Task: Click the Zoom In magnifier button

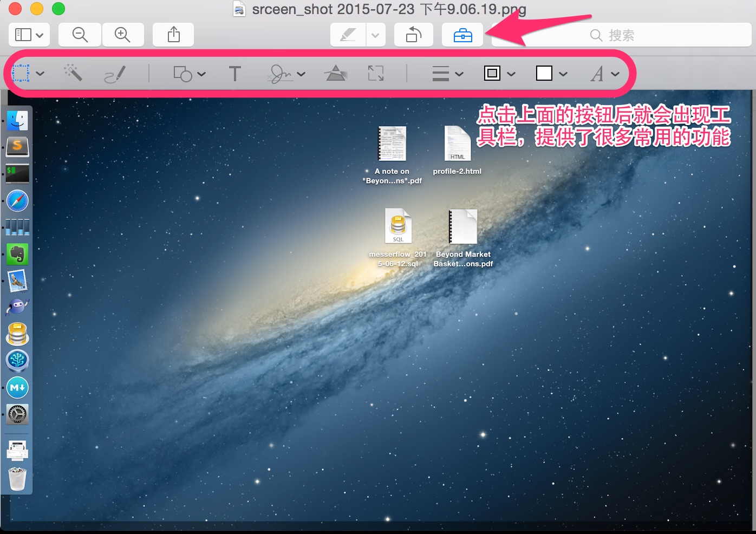Action: [x=122, y=35]
